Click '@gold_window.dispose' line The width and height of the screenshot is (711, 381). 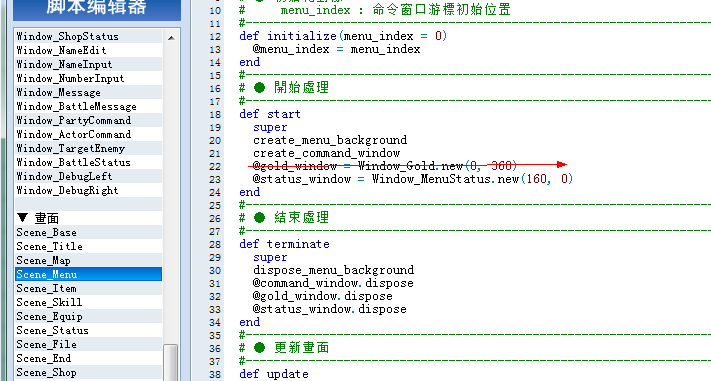click(322, 297)
